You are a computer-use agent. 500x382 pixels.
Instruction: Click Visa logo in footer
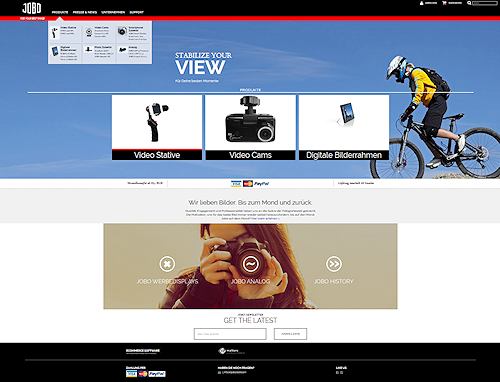click(131, 374)
